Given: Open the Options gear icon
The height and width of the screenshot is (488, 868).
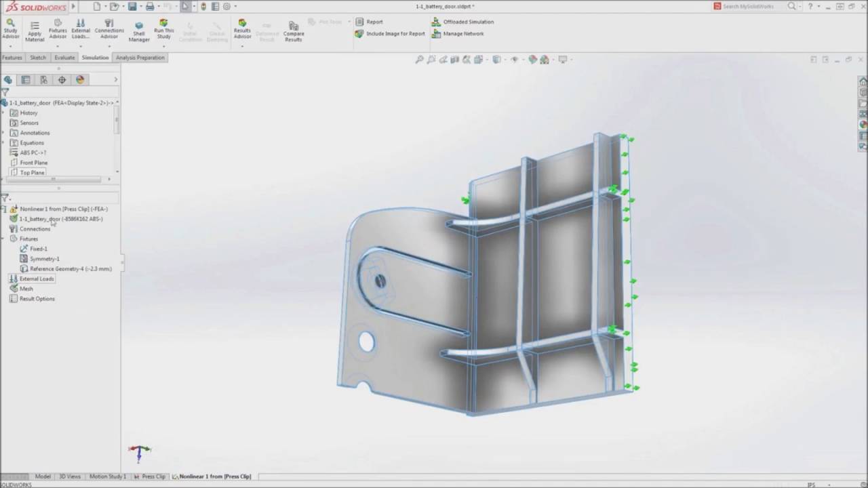Looking at the screenshot, I should [x=226, y=6].
